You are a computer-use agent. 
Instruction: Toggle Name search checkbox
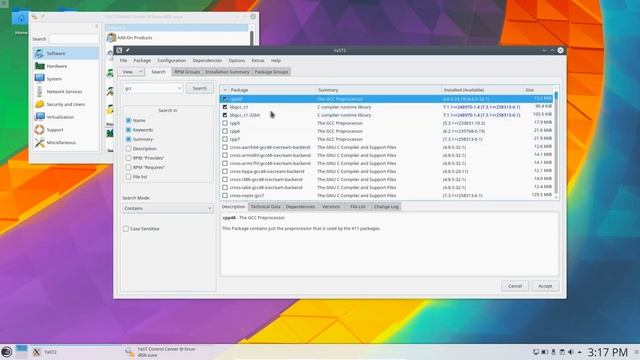129,120
